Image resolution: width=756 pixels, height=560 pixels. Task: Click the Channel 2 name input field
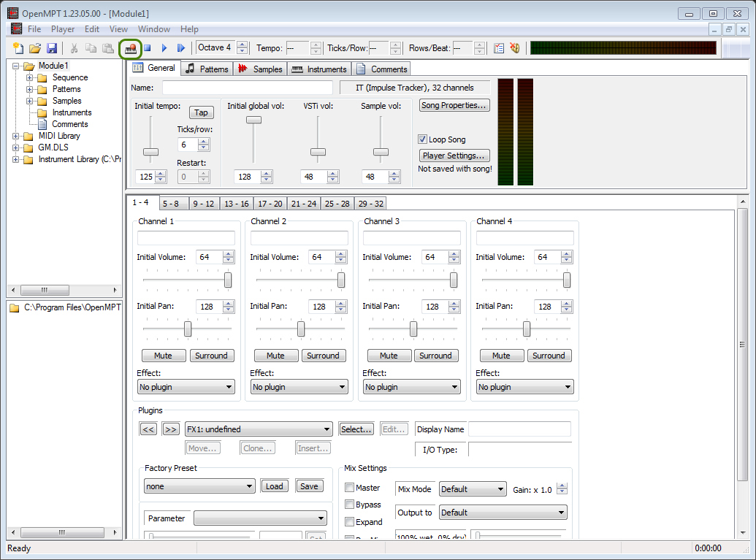299,238
